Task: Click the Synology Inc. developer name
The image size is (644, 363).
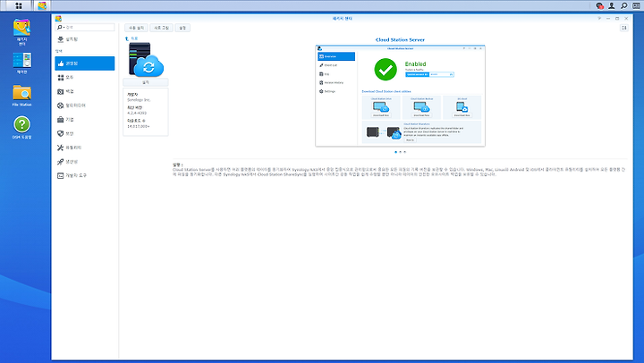Action: point(139,100)
